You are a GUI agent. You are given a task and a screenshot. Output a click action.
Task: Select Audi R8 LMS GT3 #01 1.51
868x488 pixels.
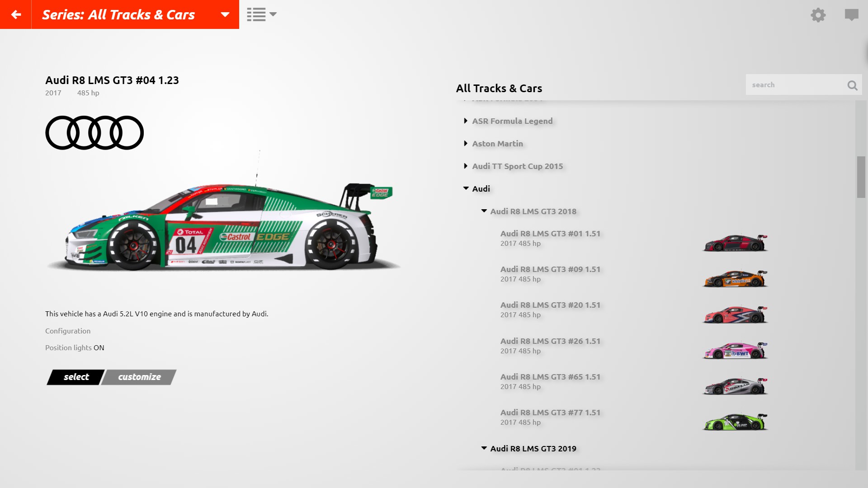tap(550, 238)
